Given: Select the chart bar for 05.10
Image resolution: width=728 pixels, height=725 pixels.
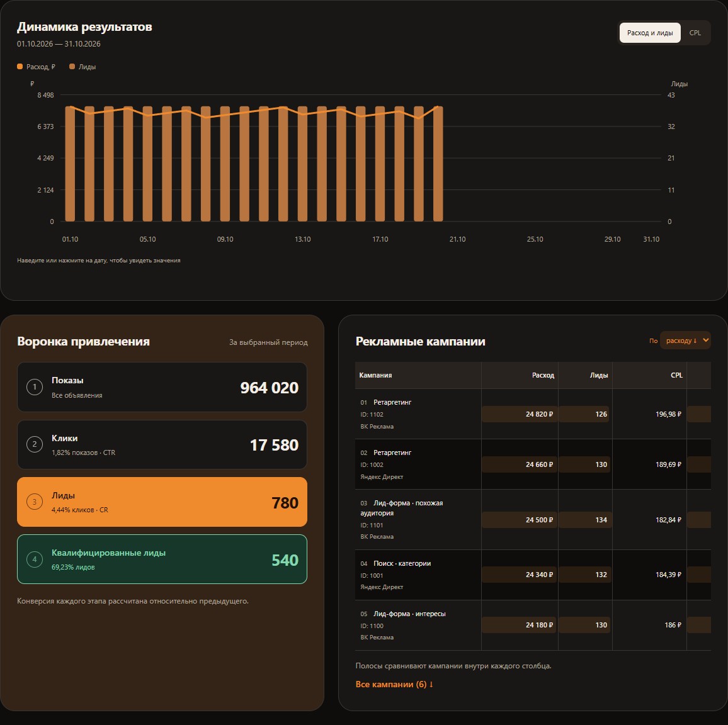Looking at the screenshot, I should pyautogui.click(x=147, y=164).
